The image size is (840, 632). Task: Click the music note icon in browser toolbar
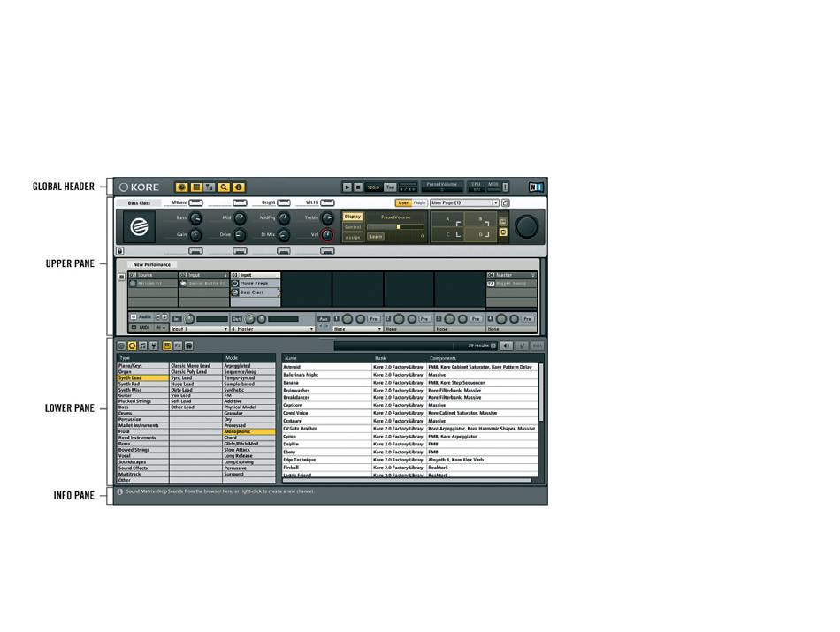click(x=142, y=346)
